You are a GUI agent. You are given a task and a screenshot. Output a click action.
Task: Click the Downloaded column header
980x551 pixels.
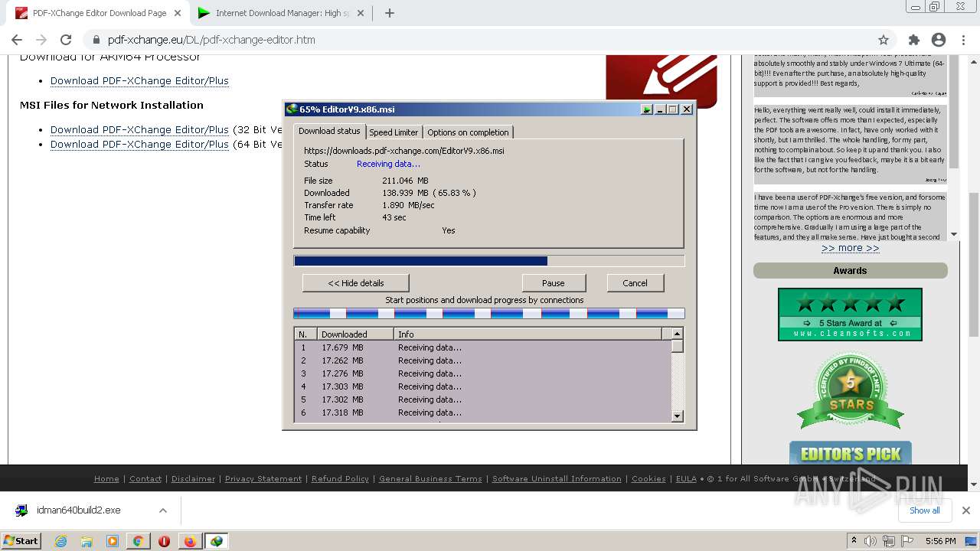pos(355,334)
